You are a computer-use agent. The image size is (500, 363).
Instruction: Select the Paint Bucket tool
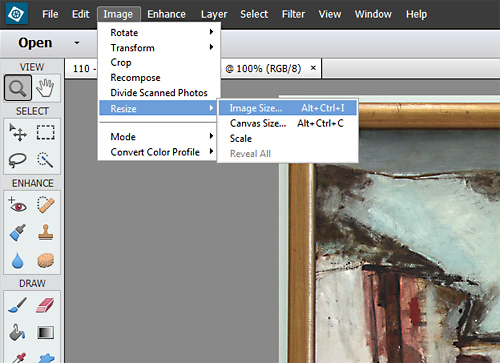(18, 332)
